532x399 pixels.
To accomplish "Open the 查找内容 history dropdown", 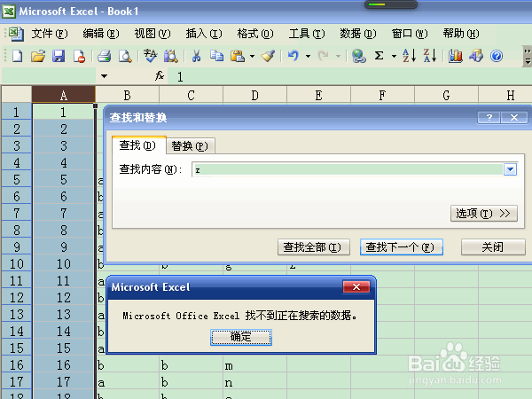I will 511,169.
